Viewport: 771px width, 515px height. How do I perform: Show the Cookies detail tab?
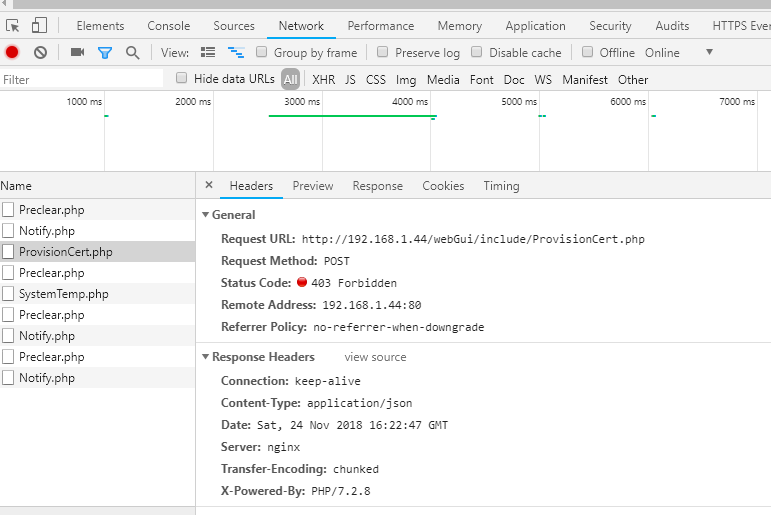coord(443,186)
